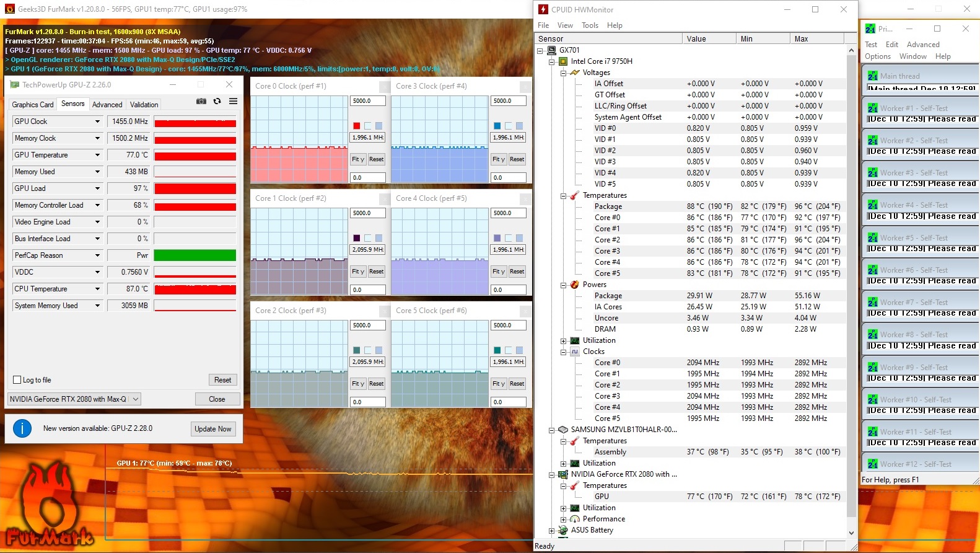Viewport: 980px width, 553px height.
Task: Click the blue info icon in the update notice
Action: click(x=22, y=428)
